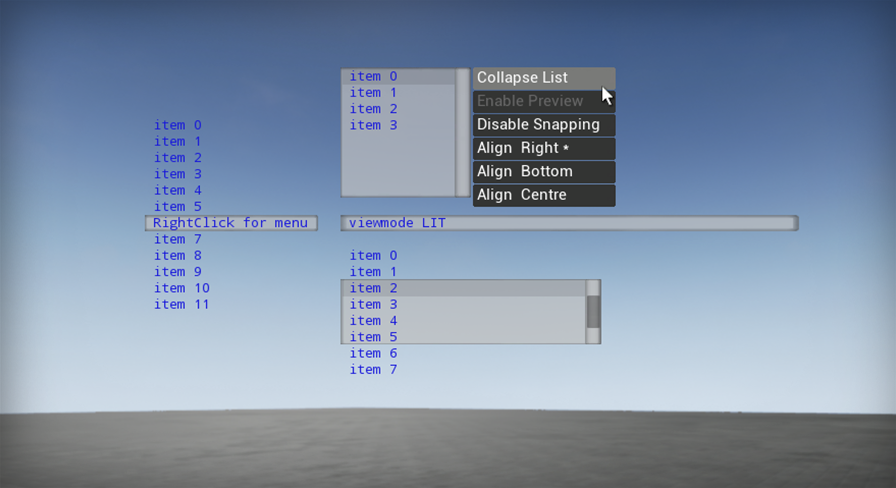Screen dimensions: 896x488
Task: Click item 7 under the scrollable list box
Action: coord(373,370)
